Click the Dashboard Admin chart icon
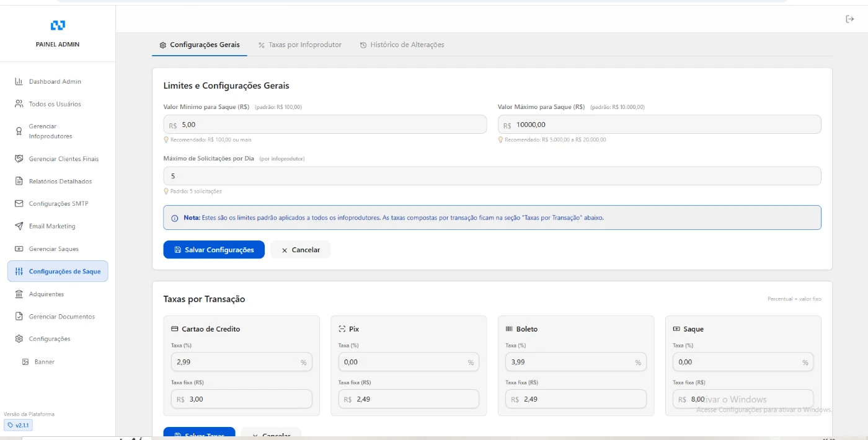 (x=19, y=82)
